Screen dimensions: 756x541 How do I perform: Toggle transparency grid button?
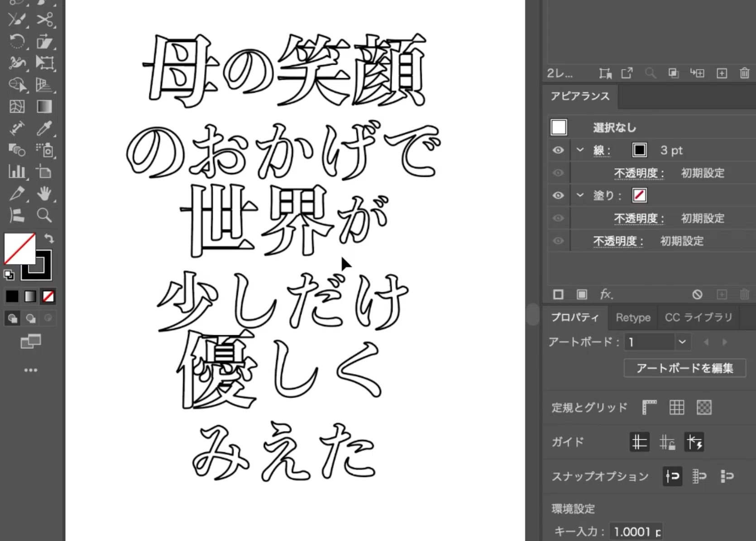[704, 408]
